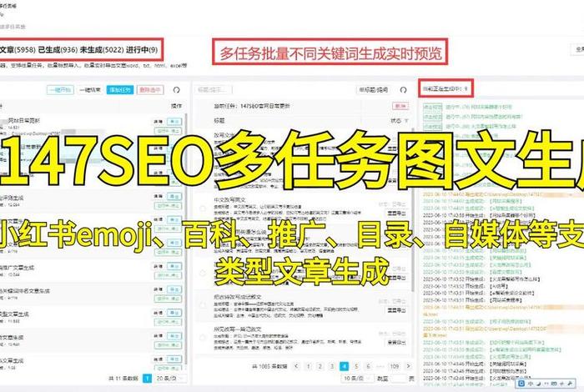Toggle the 中 Chinese/English IME mode icon

coord(531,383)
